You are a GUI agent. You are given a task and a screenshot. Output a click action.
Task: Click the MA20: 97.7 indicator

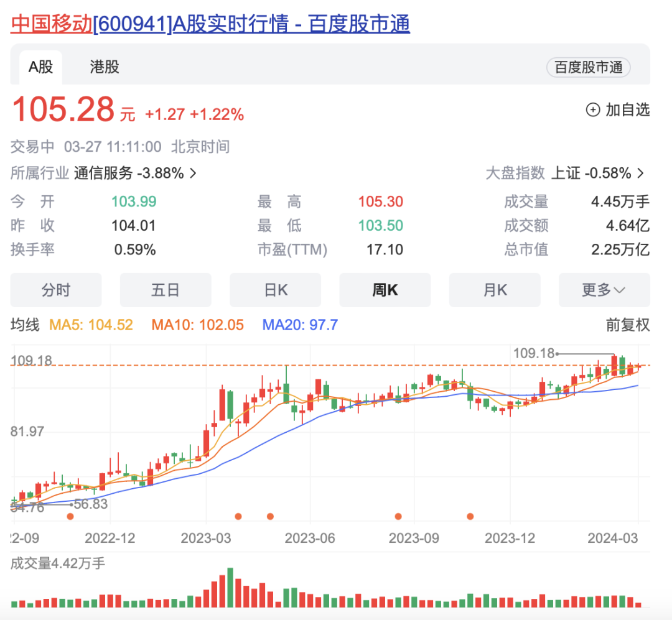300,325
